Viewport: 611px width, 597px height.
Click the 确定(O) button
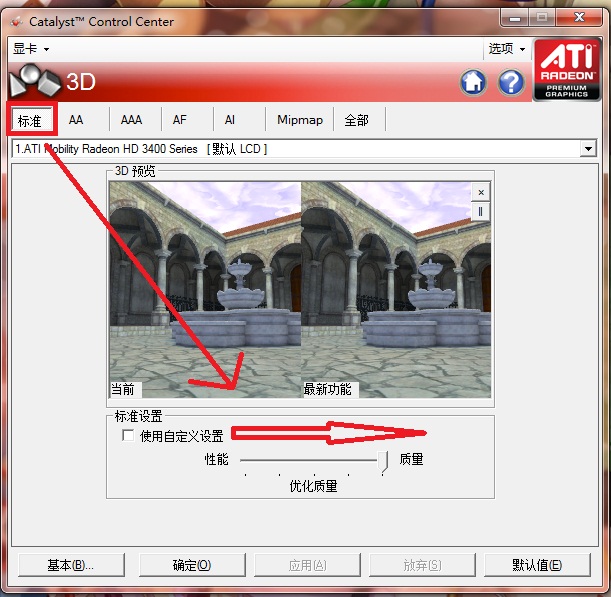192,565
